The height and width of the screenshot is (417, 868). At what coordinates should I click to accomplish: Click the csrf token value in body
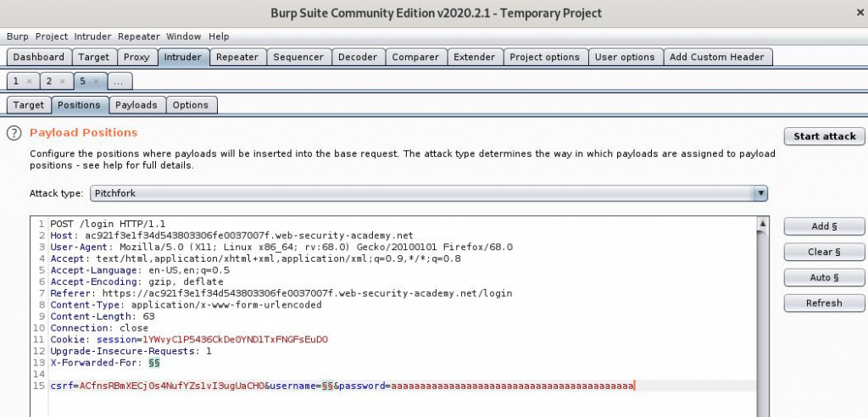tap(171, 386)
